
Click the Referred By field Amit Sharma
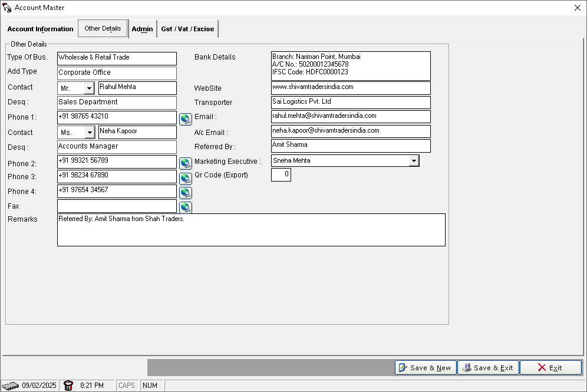351,146
